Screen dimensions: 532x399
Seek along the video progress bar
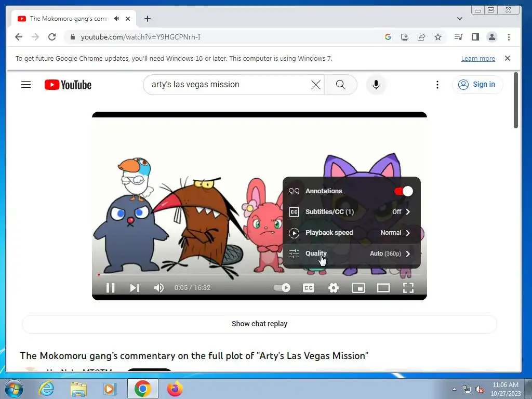(259, 274)
